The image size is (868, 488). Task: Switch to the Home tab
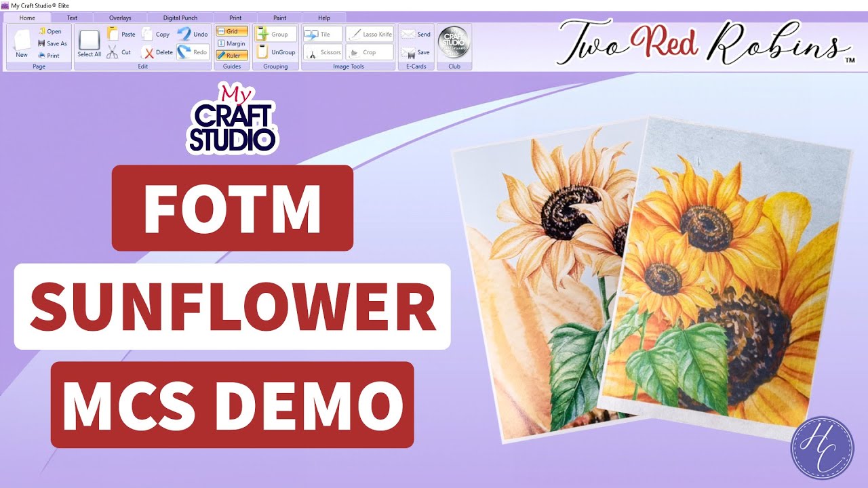point(28,18)
